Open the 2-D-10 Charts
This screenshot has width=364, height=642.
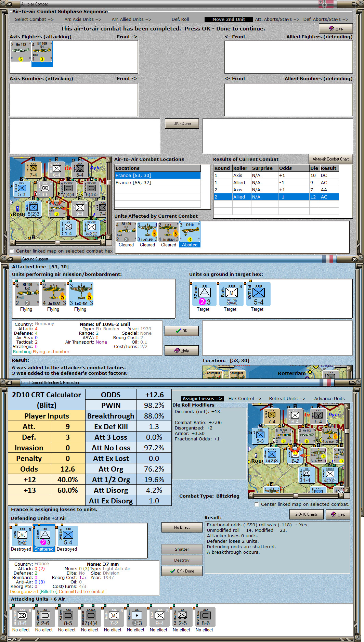pos(307,514)
